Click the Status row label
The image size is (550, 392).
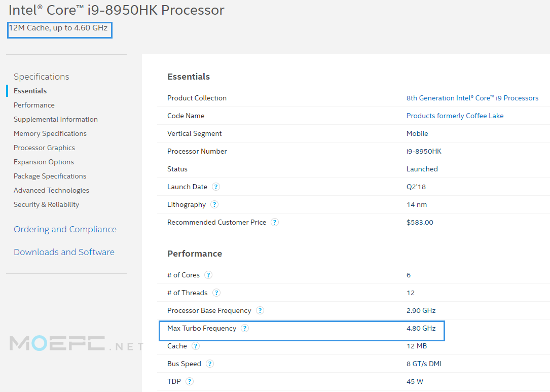[177, 169]
